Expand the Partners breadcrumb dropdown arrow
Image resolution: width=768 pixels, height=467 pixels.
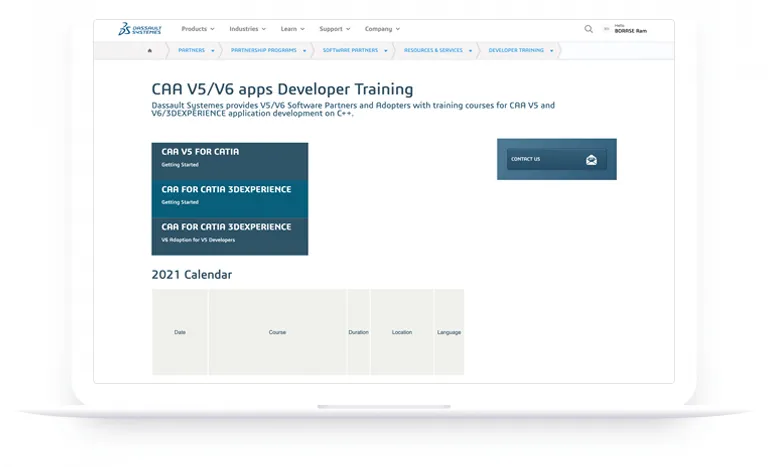pyautogui.click(x=213, y=51)
